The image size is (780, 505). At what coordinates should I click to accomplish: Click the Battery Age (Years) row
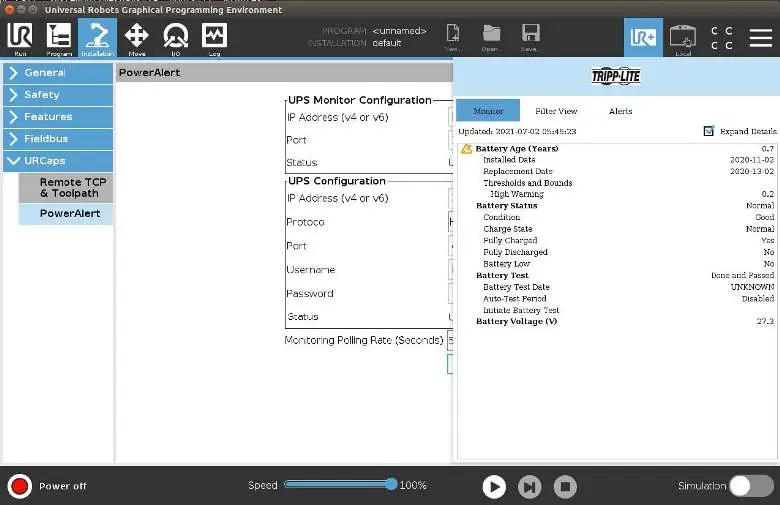[617, 148]
